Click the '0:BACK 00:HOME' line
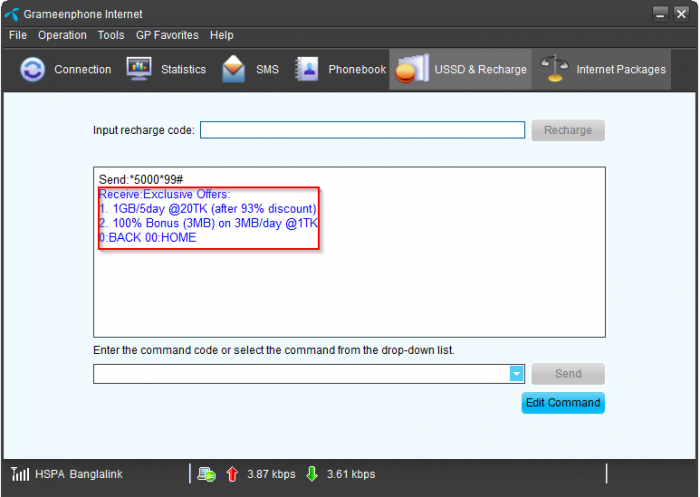700x497 pixels. point(148,238)
